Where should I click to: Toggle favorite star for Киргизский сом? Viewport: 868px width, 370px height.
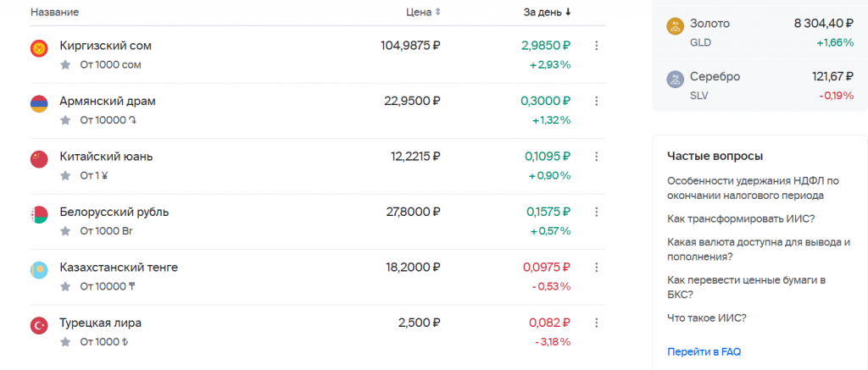pyautogui.click(x=65, y=64)
